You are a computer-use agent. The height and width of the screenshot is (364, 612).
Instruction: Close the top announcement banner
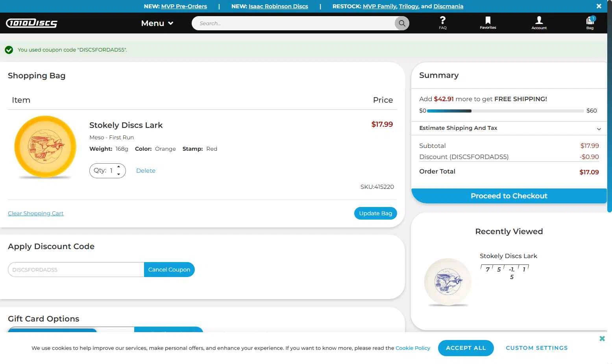click(x=599, y=6)
